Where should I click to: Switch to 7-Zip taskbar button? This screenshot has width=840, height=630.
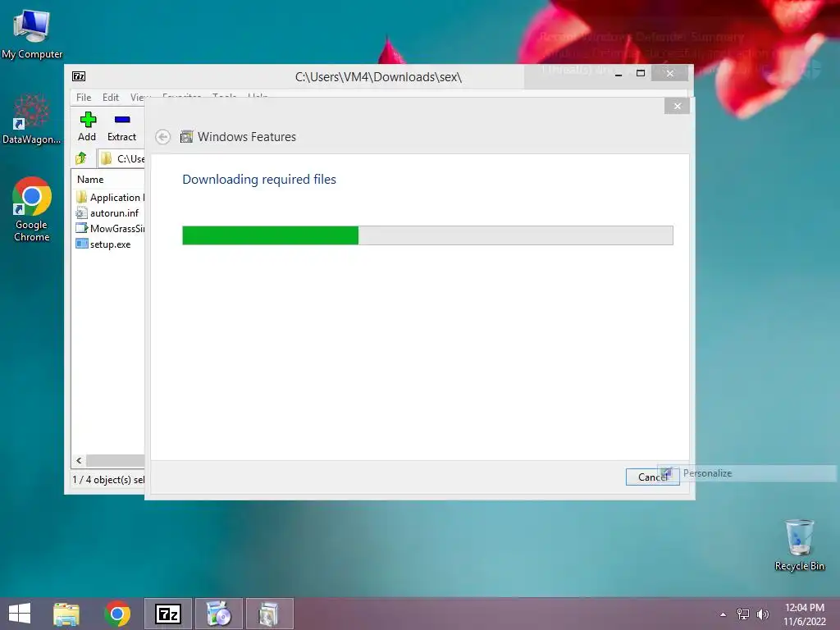pyautogui.click(x=167, y=614)
